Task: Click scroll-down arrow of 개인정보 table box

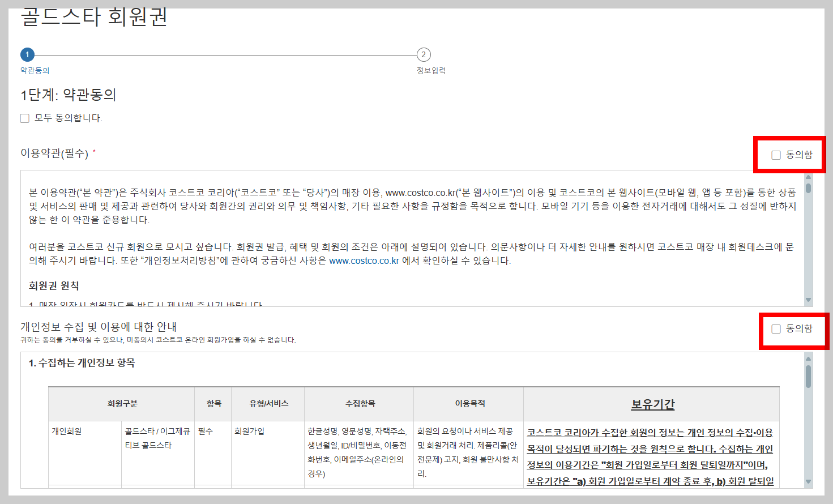Action: tap(809, 481)
